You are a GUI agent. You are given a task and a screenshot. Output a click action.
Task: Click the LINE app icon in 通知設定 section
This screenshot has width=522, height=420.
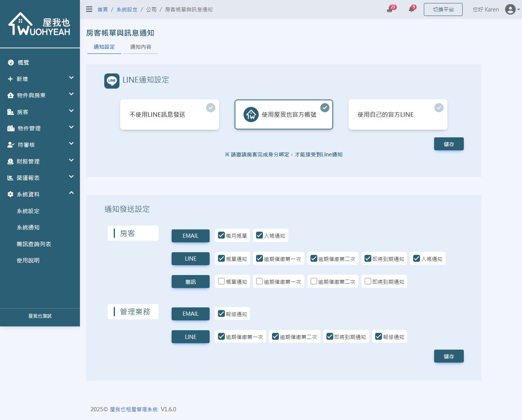point(111,81)
